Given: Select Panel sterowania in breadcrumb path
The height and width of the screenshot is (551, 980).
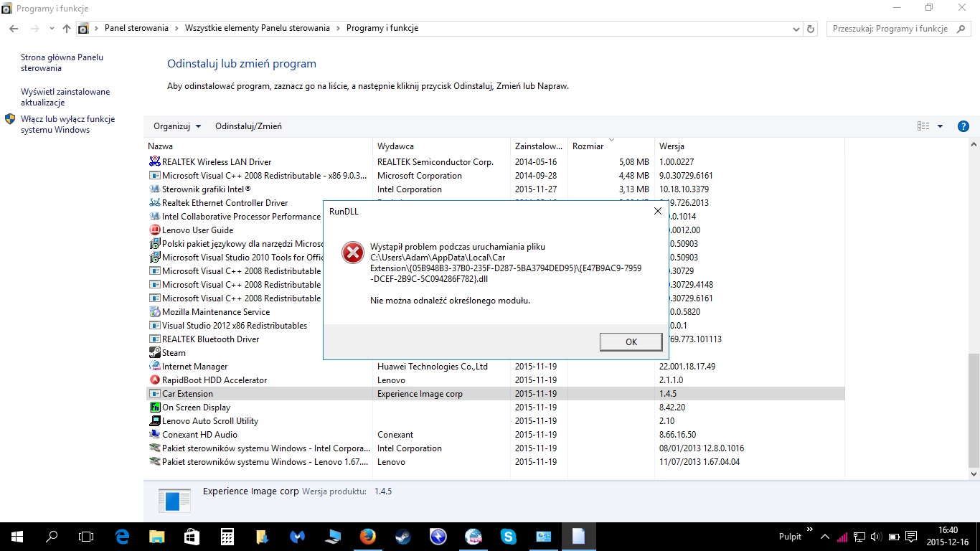Looking at the screenshot, I should coord(136,29).
